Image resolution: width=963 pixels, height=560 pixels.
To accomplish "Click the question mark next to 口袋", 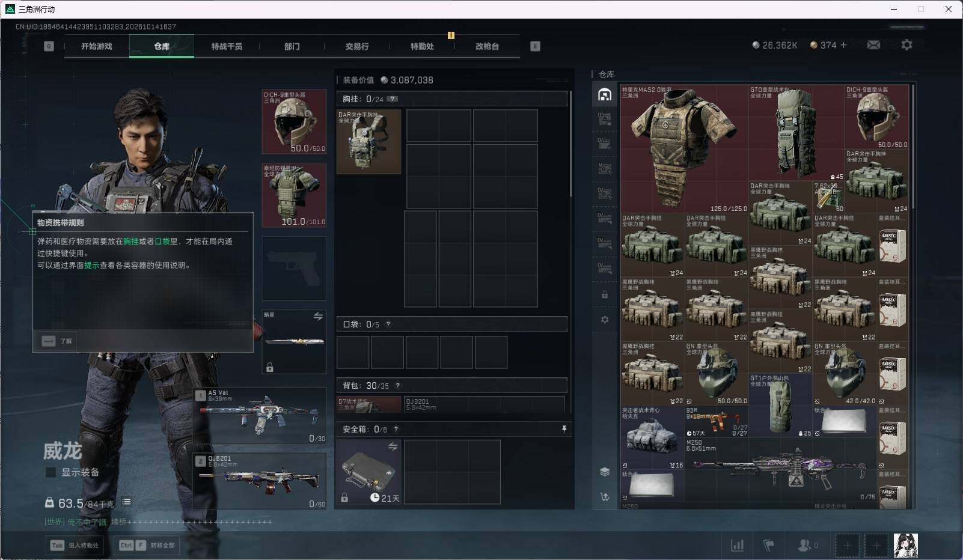I will coord(388,324).
